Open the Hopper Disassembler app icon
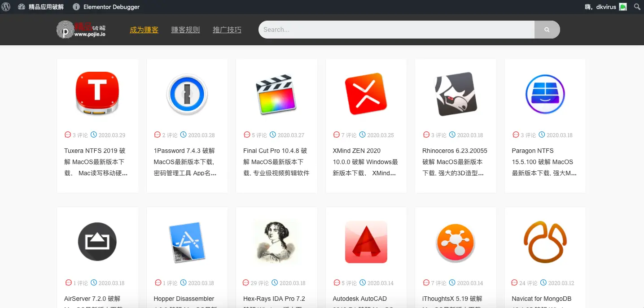 (x=187, y=243)
